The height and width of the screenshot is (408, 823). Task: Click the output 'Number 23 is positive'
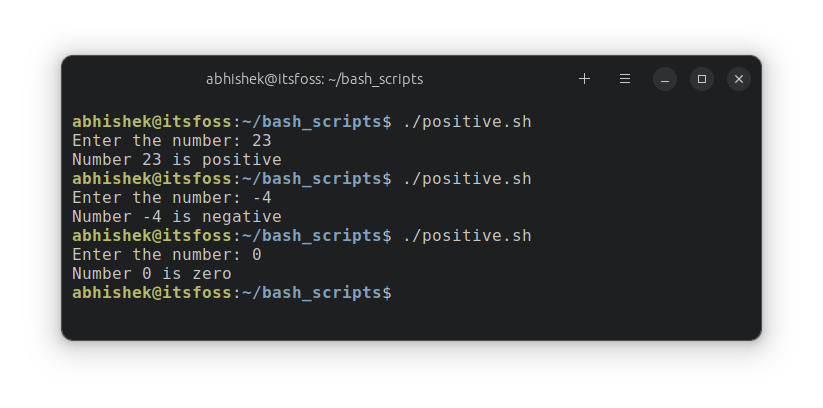pyautogui.click(x=177, y=160)
